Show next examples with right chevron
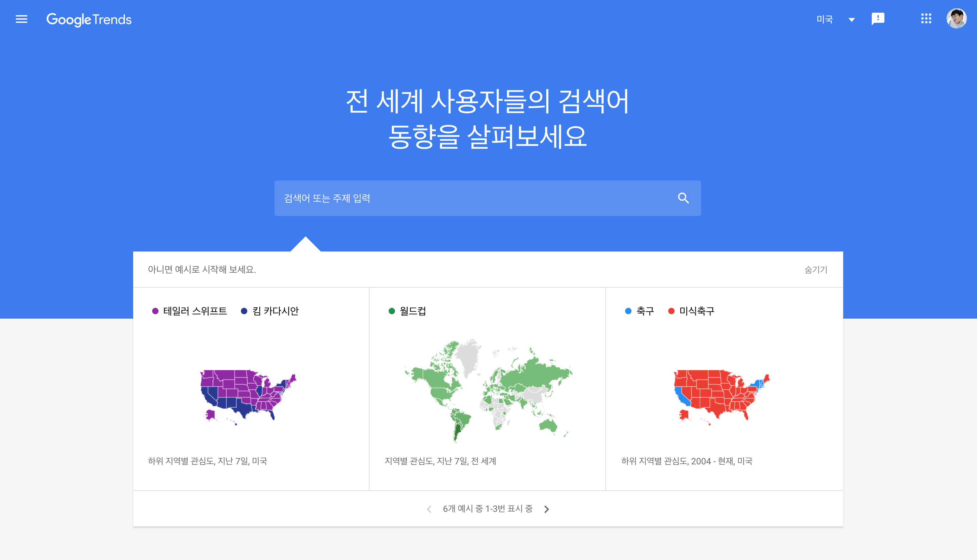The image size is (977, 560). pyautogui.click(x=547, y=509)
